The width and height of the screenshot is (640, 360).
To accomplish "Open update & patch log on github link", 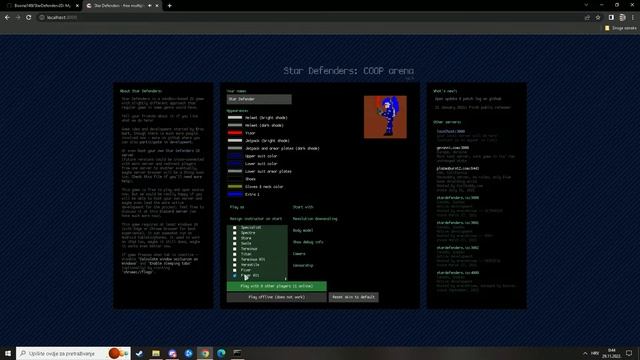I will click(468, 99).
